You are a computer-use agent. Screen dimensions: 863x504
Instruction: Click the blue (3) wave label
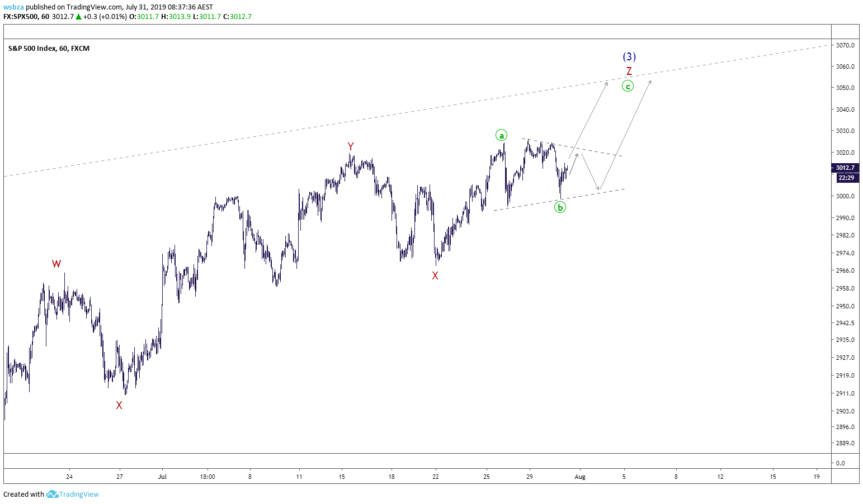tap(629, 56)
